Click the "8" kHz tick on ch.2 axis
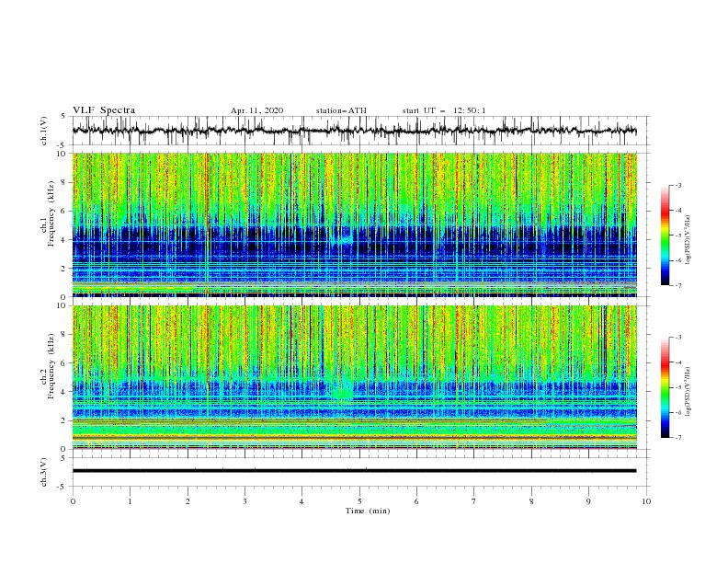728x563 pixels. [x=65, y=335]
